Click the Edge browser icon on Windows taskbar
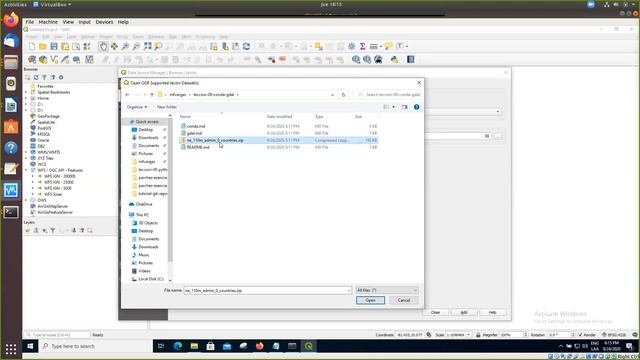Screen dimensions: 640x360 pyautogui.click(x=178, y=346)
